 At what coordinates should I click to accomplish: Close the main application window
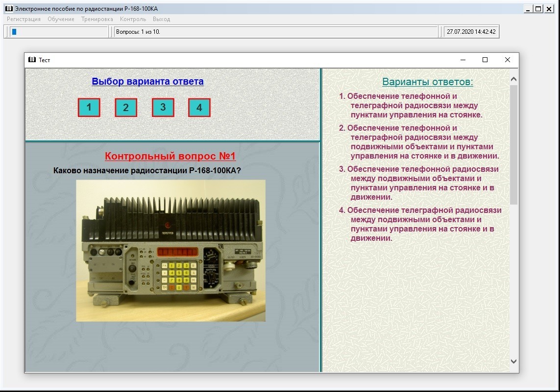click(549, 9)
